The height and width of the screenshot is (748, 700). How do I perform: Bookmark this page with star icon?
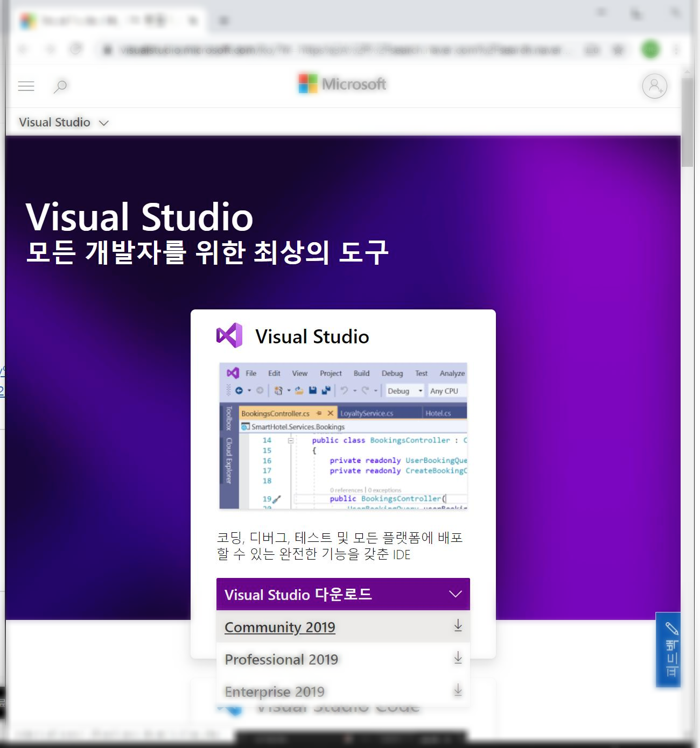618,50
